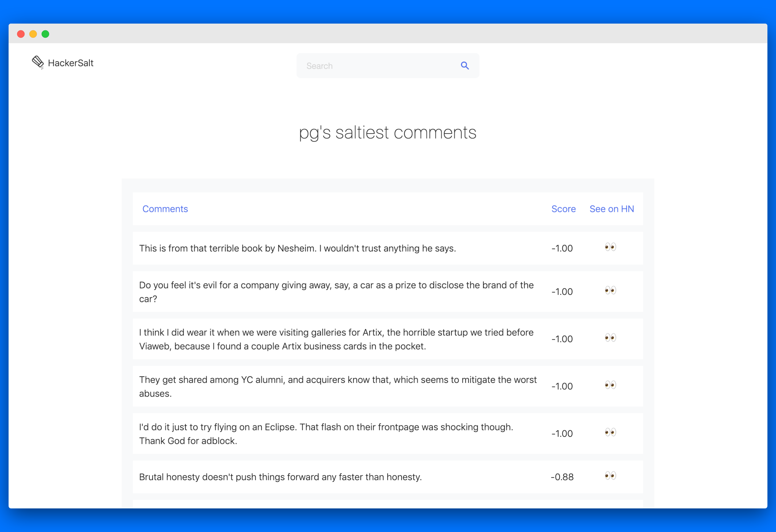Open the eyes icon for the Artix startup comment
This screenshot has width=776, height=532.
pos(610,338)
